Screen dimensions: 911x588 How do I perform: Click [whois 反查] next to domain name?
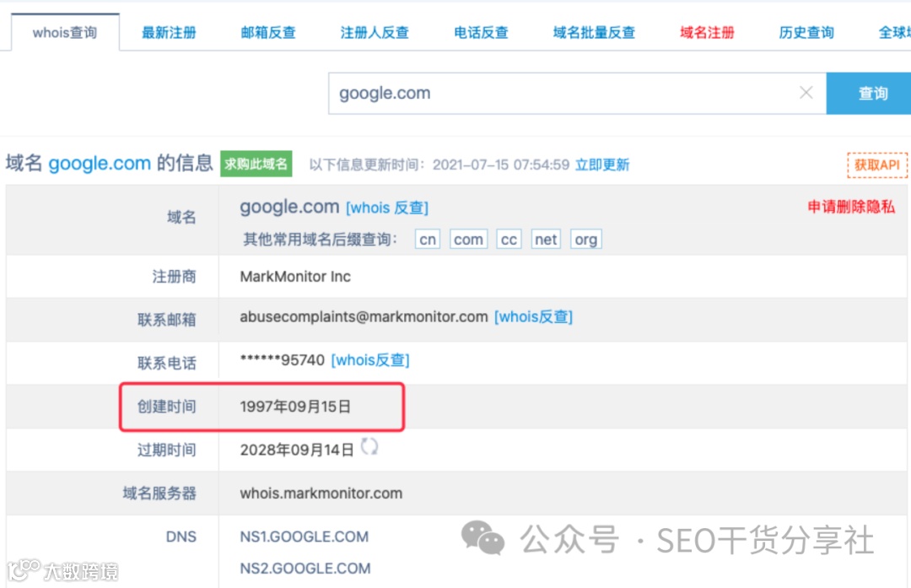(387, 208)
